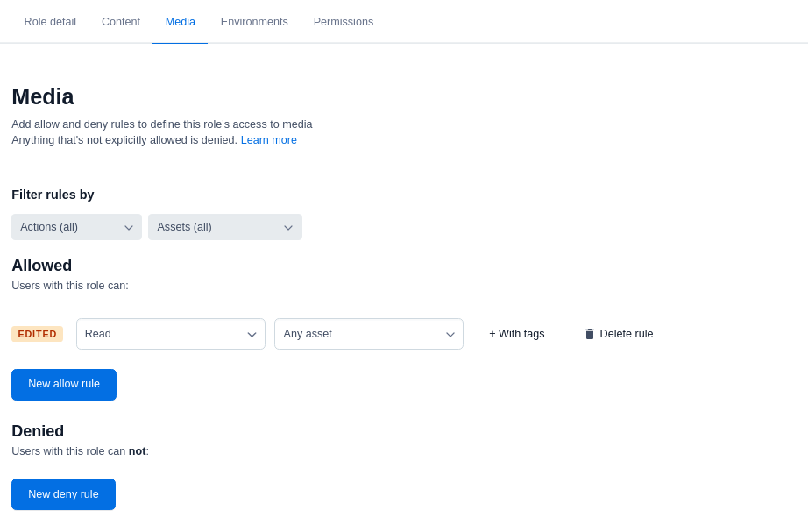Viewport: 808px width, 532px height.
Task: Click the EDITED status badge
Action: [37, 334]
